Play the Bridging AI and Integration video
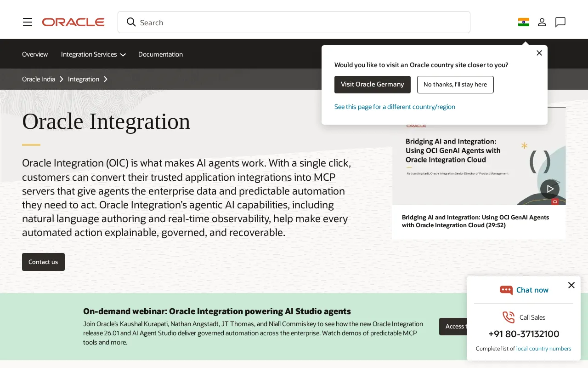 coord(550,189)
